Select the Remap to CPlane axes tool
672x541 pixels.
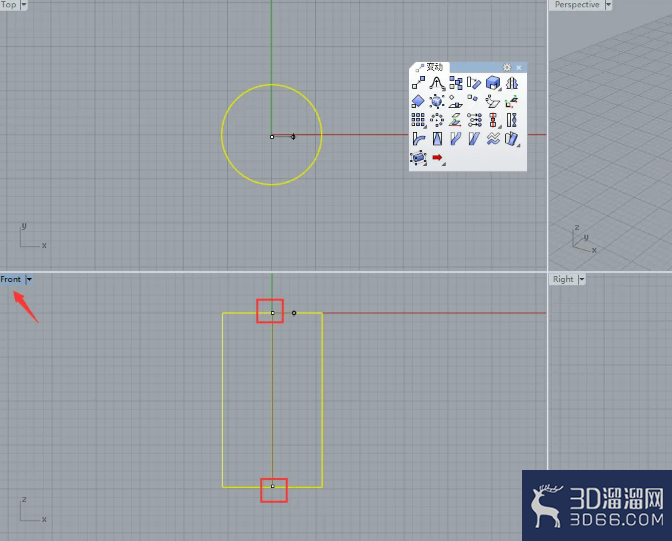click(512, 101)
